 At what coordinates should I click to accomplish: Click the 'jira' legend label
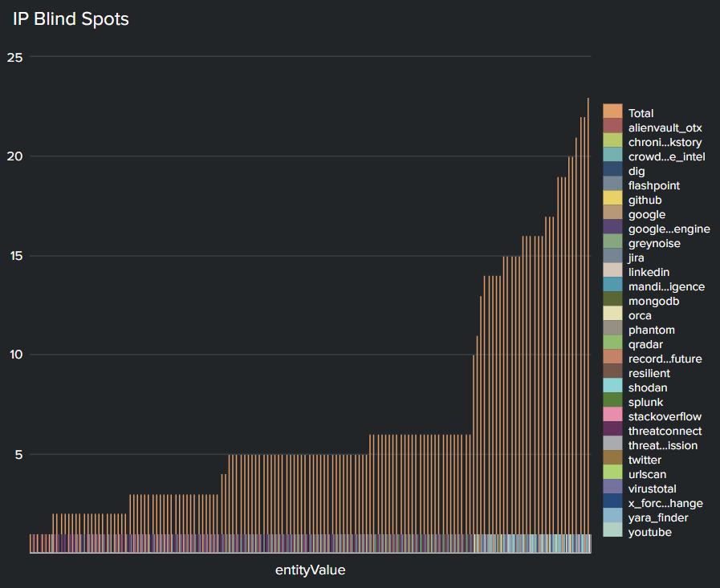point(636,258)
